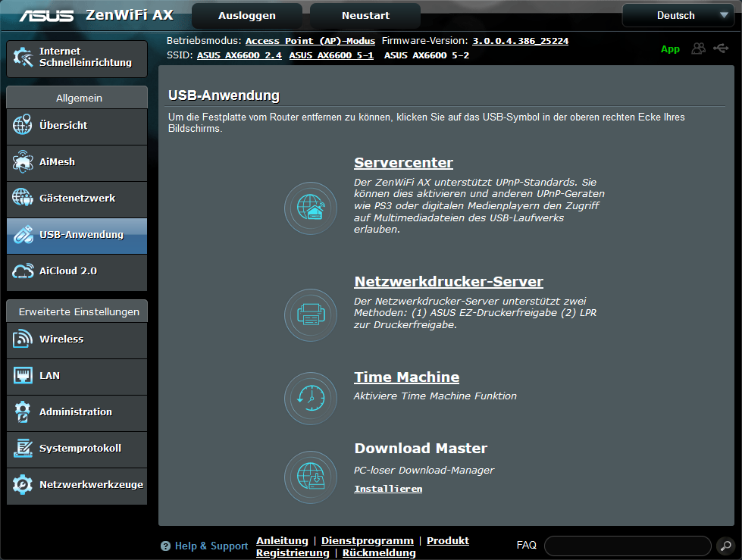Open the Rückmeldung footer link

[379, 553]
